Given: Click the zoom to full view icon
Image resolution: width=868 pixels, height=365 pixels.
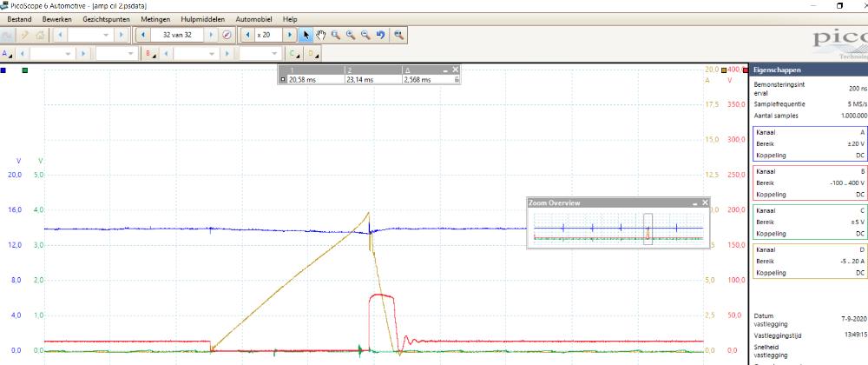Looking at the screenshot, I should 398,35.
